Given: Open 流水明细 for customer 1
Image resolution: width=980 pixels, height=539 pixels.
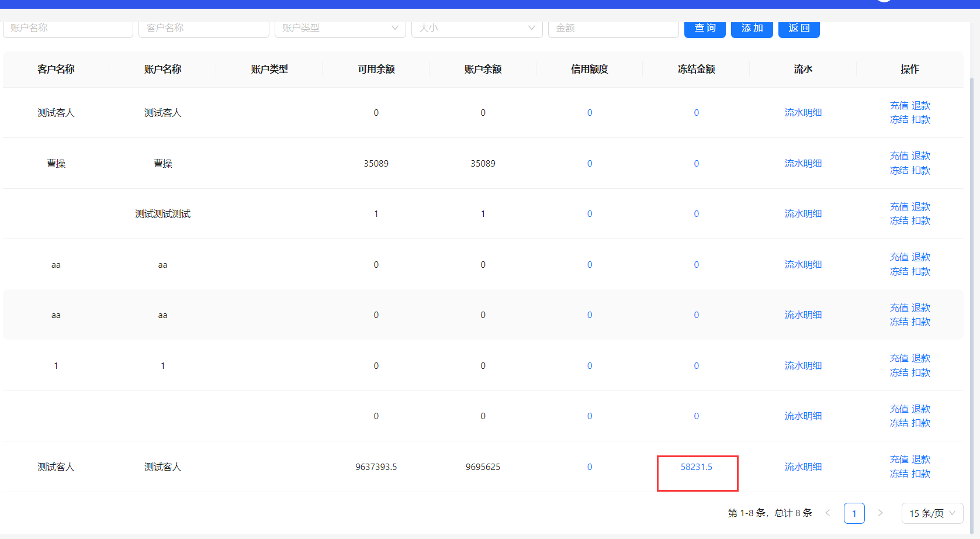Looking at the screenshot, I should click(x=803, y=366).
